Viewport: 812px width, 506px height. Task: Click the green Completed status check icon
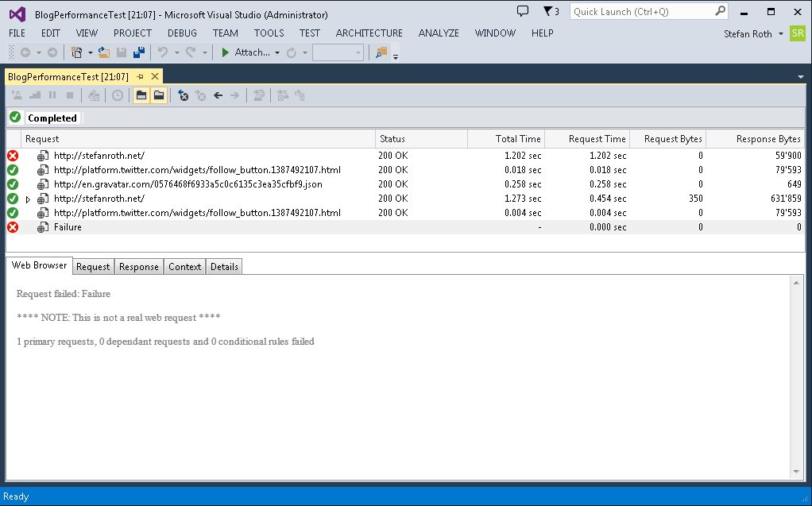15,117
